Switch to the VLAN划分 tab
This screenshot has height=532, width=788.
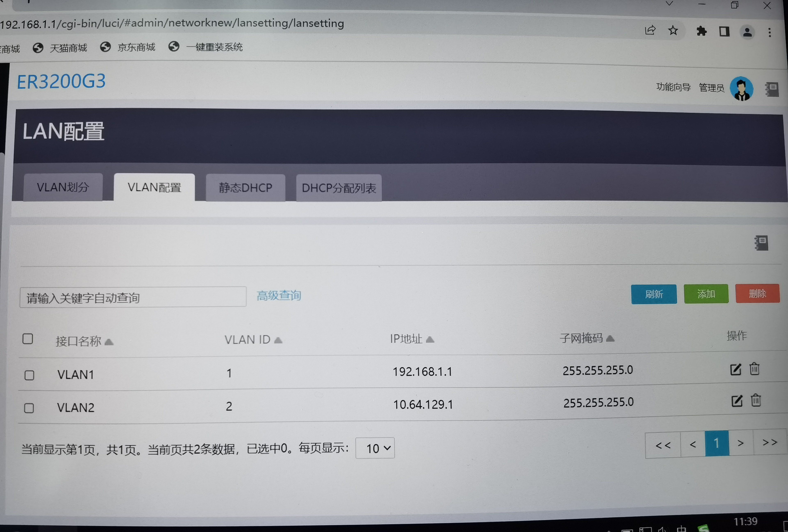click(63, 187)
